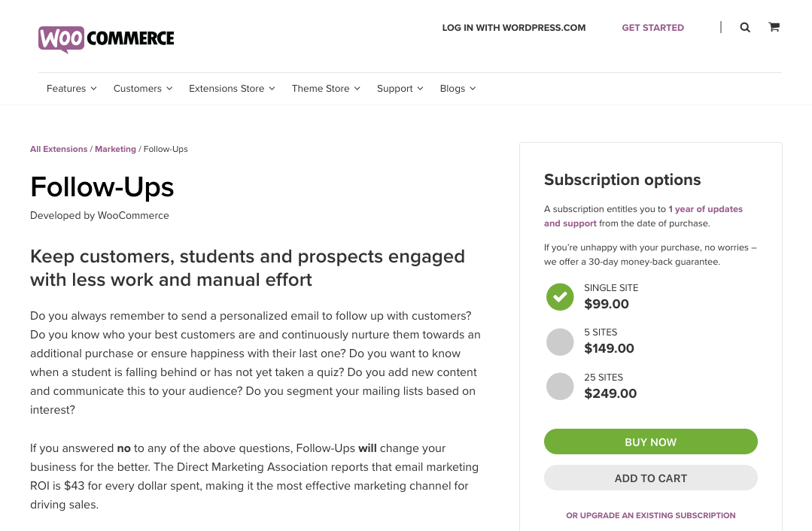
Task: Expand the Features menu dropdown
Action: 71,89
